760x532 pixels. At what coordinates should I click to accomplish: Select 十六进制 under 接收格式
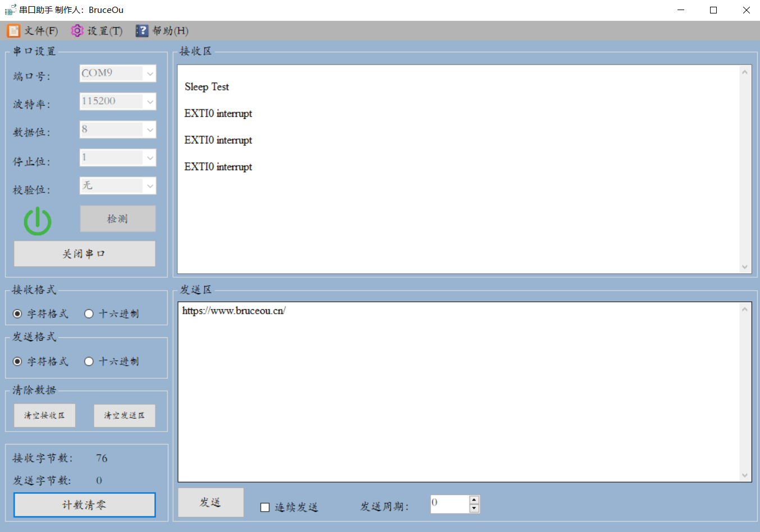coord(111,314)
